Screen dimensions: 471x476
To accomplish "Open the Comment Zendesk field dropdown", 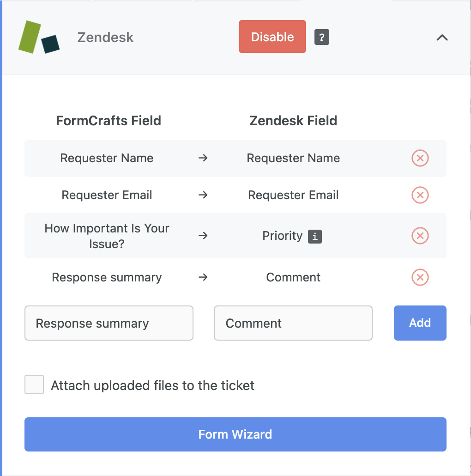I will 293,323.
